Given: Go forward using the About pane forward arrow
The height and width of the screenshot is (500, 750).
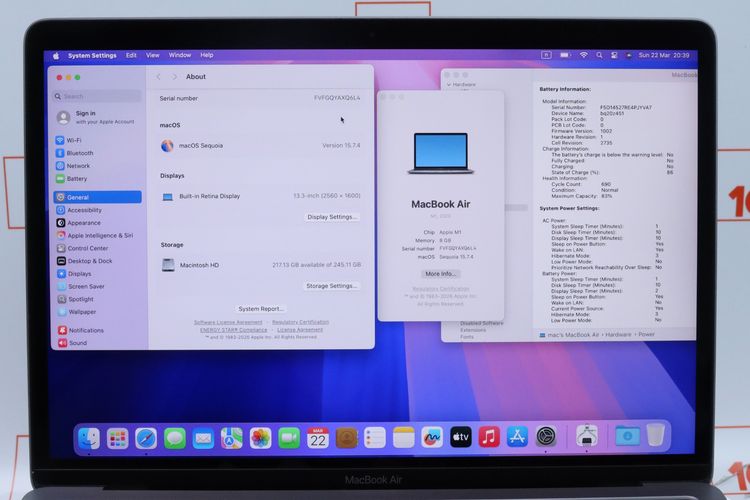Looking at the screenshot, I should pyautogui.click(x=174, y=77).
